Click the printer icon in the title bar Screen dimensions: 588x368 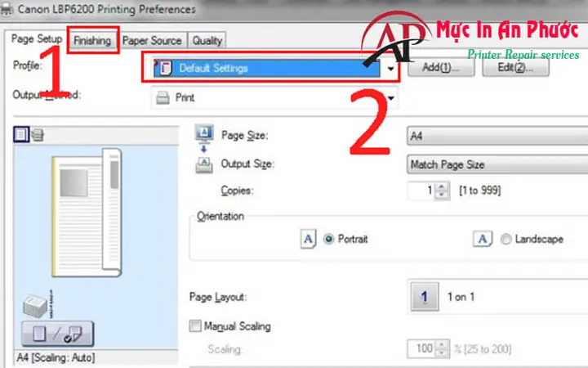pos(6,10)
